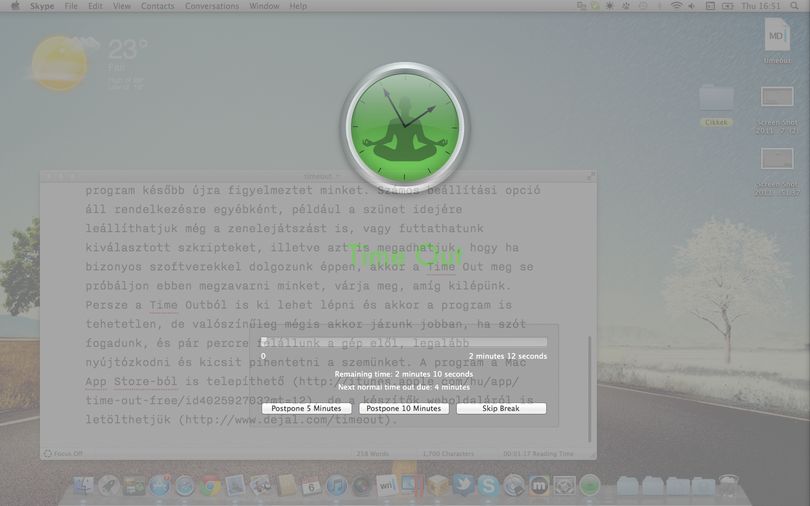This screenshot has width=810, height=506.
Task: Open the Contacts menu
Action: click(x=158, y=6)
